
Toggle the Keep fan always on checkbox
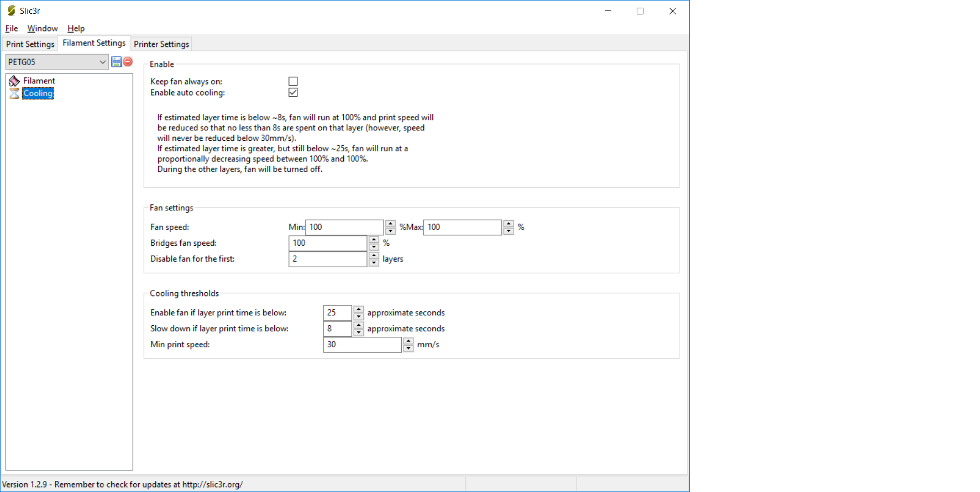click(293, 81)
